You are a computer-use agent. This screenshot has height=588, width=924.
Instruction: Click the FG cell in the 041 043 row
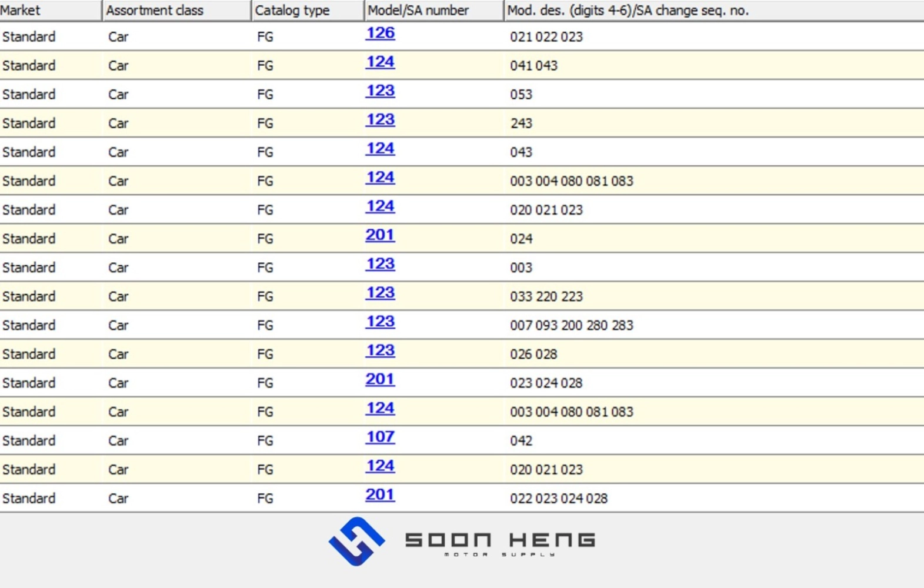click(265, 66)
